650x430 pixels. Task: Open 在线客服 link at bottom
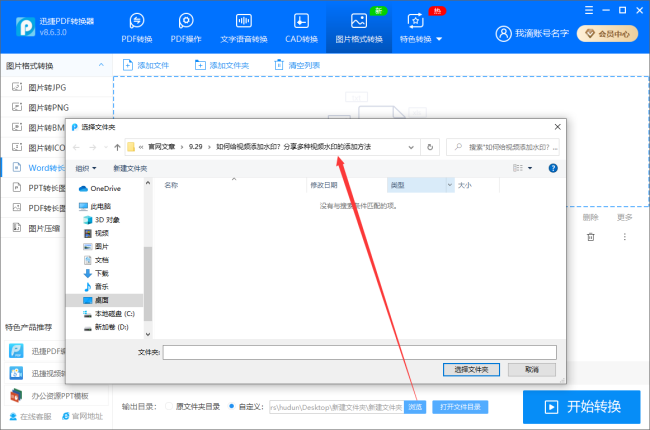click(x=30, y=416)
